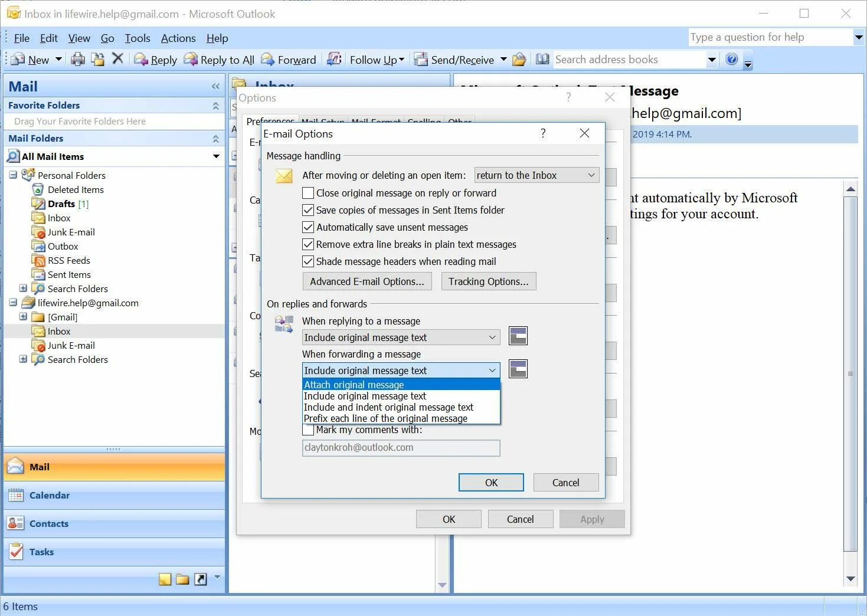
Task: Open the [Gmail] folder
Action: (x=63, y=317)
